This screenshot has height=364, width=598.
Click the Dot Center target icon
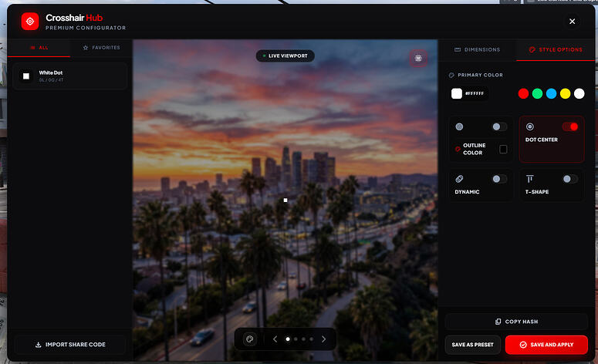tap(530, 126)
